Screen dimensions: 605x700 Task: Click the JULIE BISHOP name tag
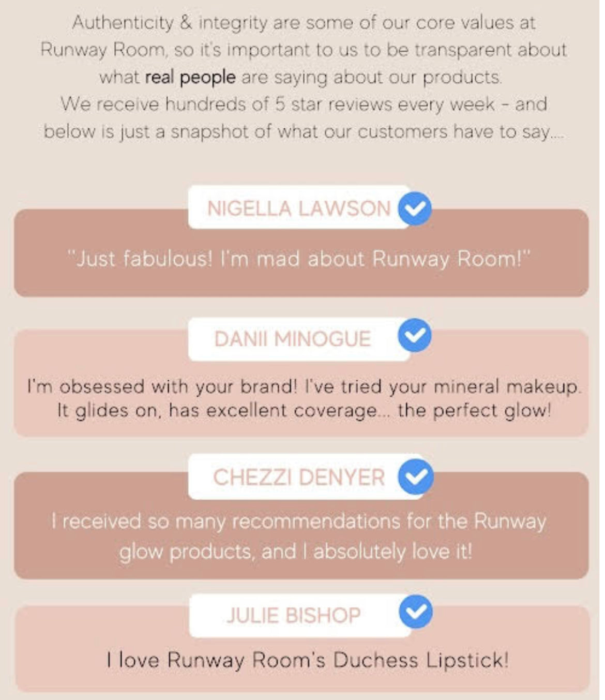(293, 615)
